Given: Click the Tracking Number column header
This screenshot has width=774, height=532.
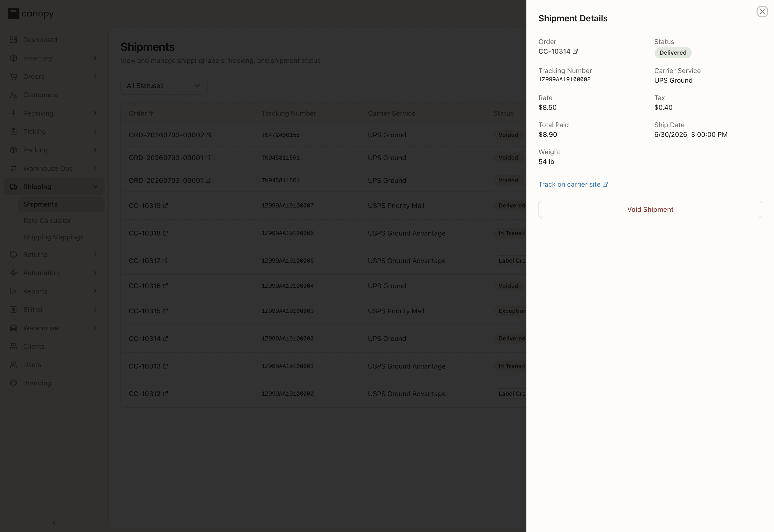Looking at the screenshot, I should pos(289,113).
